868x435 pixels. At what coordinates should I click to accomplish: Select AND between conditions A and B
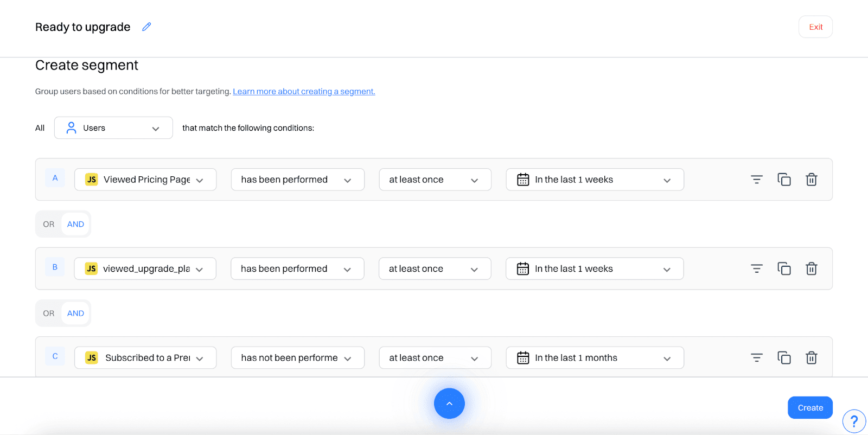pyautogui.click(x=75, y=224)
